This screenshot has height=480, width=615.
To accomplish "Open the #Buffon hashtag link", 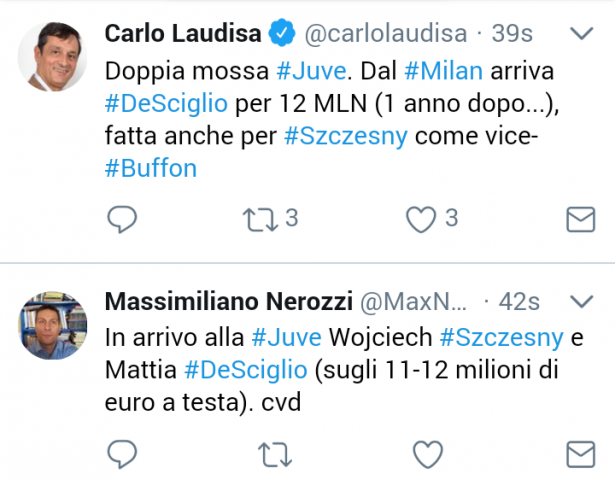I will [150, 168].
